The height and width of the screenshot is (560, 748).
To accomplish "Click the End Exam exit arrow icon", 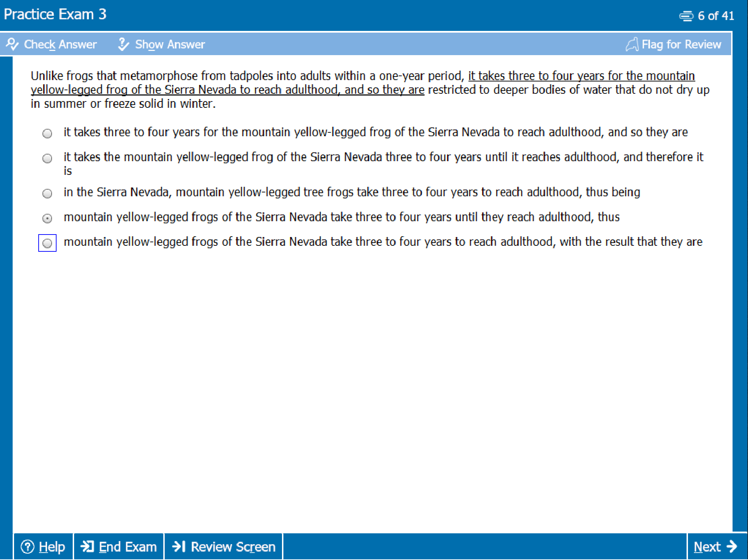I will [x=87, y=546].
